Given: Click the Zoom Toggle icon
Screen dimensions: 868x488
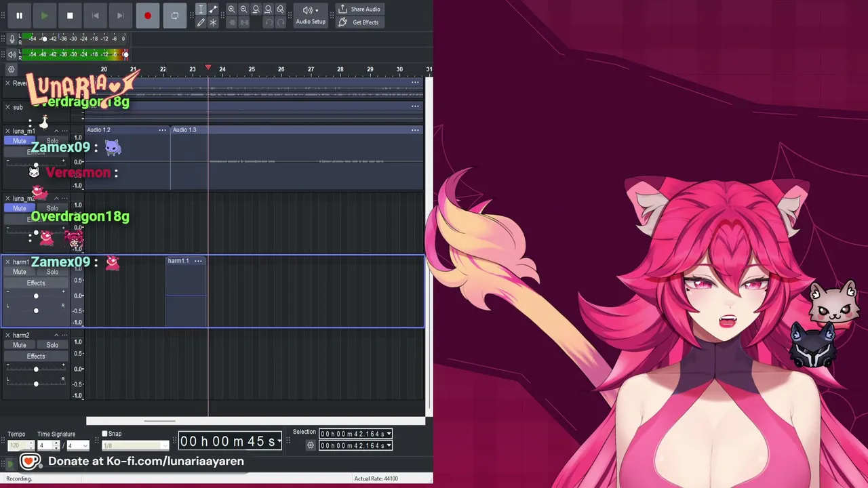Looking at the screenshot, I should point(280,9).
